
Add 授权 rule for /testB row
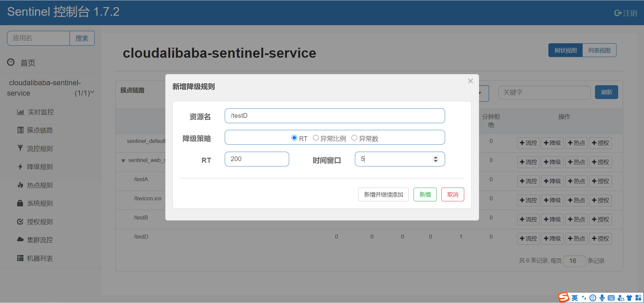pos(600,219)
